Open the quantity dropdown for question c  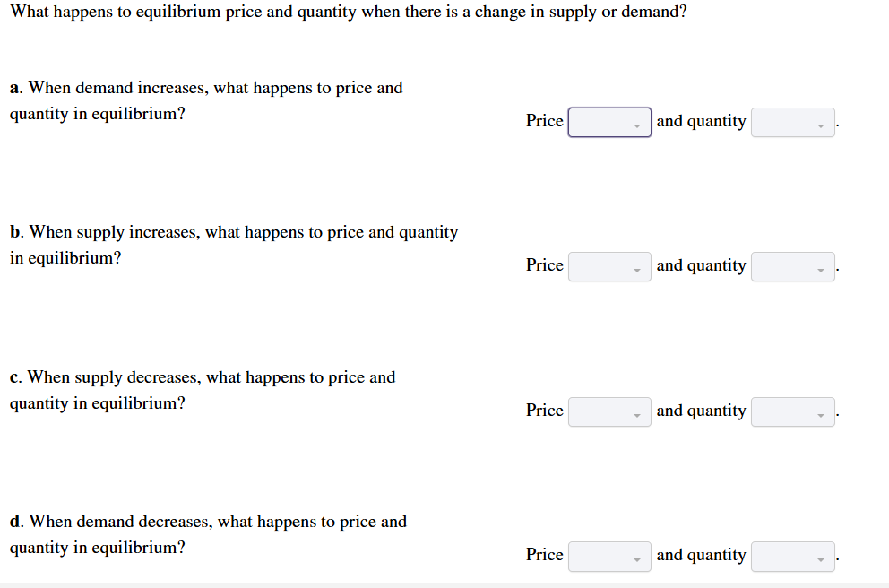[792, 411]
